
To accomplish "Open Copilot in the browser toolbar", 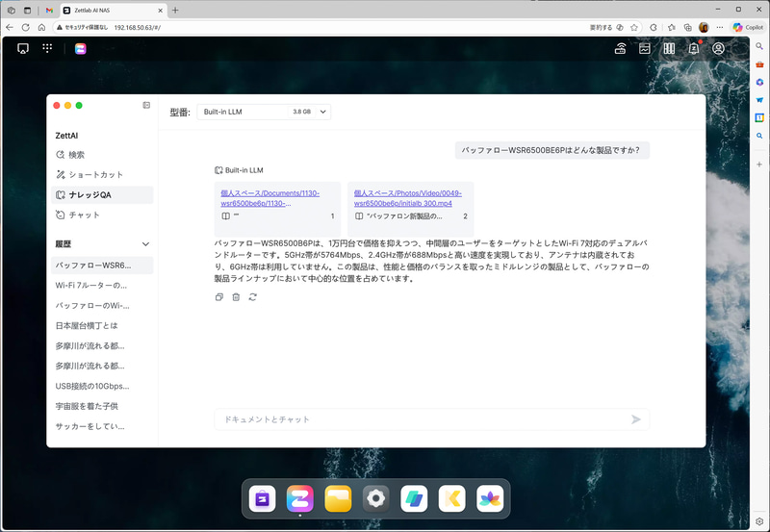I will [x=748, y=28].
